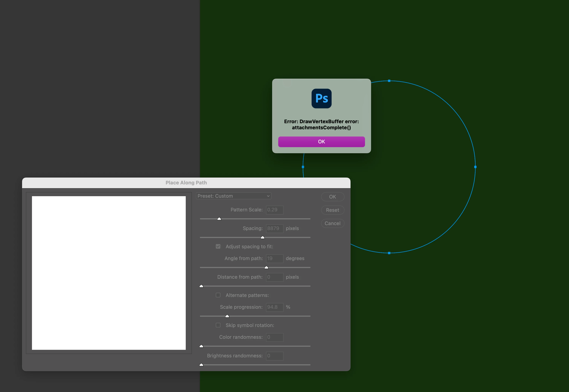Cancel the Place Along Path dialog
Screen dimensions: 569x392
[332, 223]
